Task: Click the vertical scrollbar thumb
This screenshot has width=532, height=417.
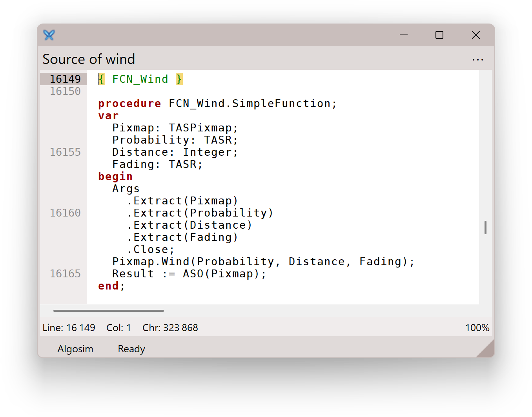Action: coord(485,228)
